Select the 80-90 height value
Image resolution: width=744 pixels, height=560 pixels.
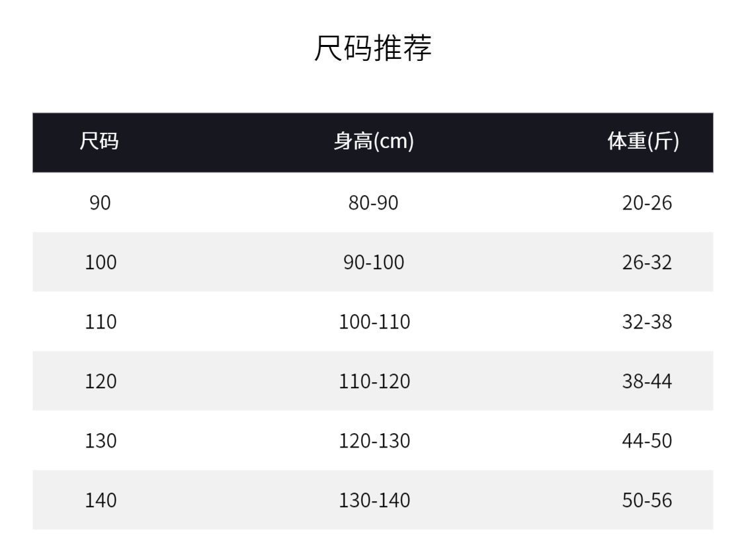pos(374,203)
